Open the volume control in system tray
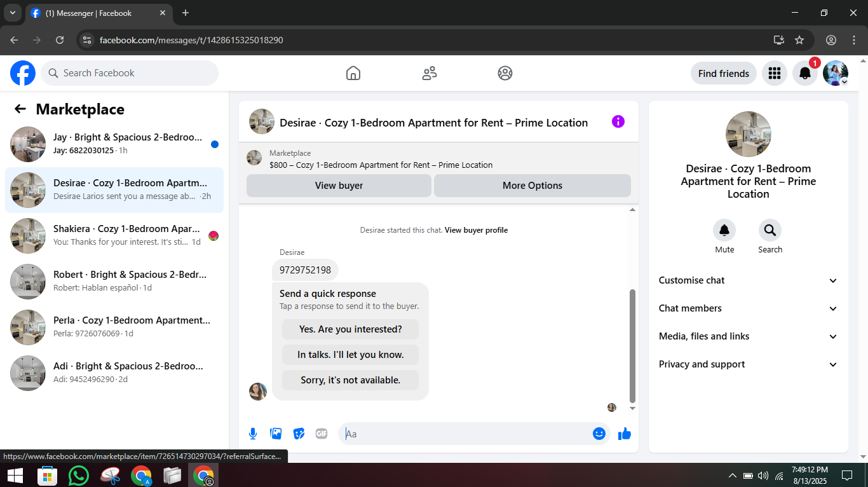Image resolution: width=868 pixels, height=487 pixels. (x=763, y=475)
